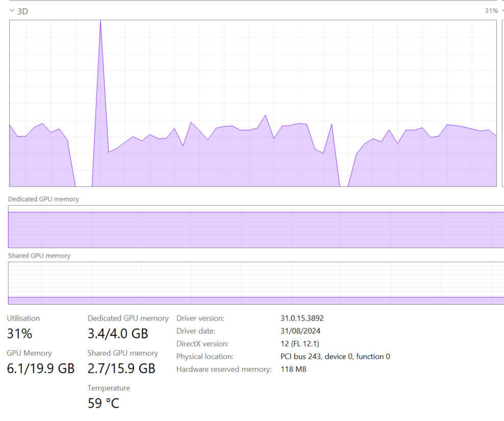The width and height of the screenshot is (504, 421).
Task: Click the 118 MB hardware reserved memory value
Action: [293, 369]
